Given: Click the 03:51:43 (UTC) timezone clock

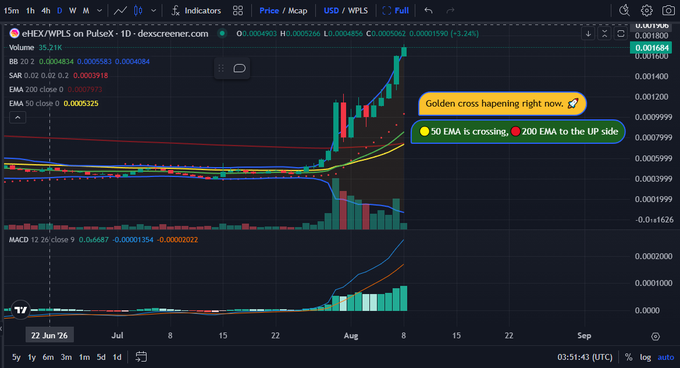Looking at the screenshot, I should (585, 357).
